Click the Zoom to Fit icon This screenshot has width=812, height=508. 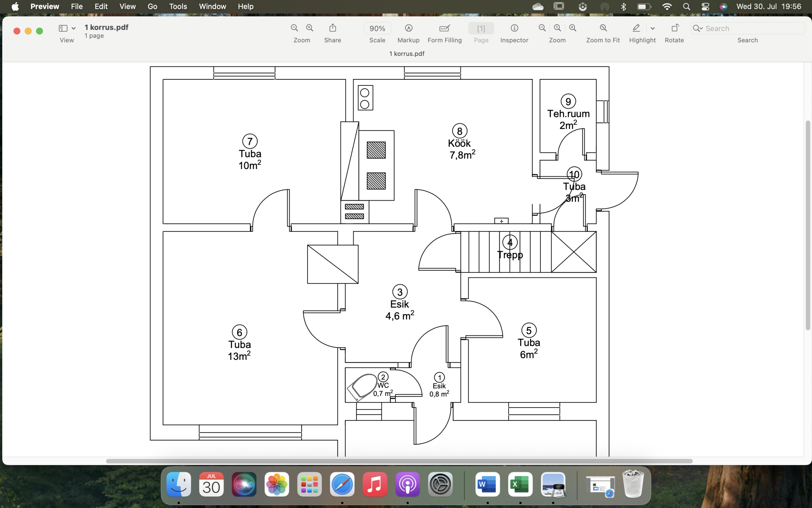click(603, 28)
